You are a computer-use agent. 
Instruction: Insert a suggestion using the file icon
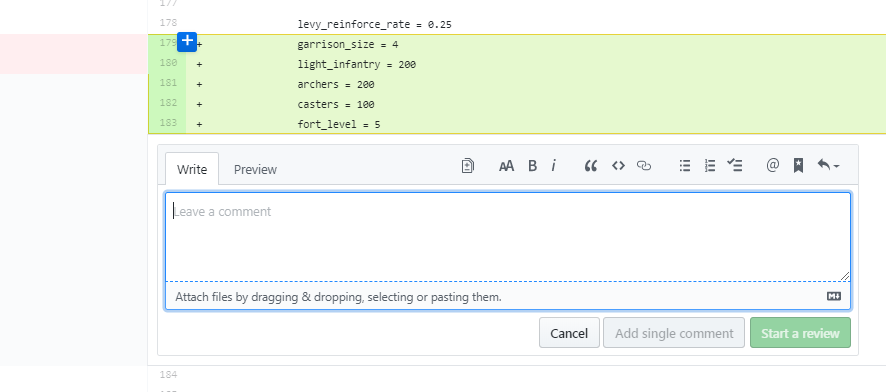point(467,165)
